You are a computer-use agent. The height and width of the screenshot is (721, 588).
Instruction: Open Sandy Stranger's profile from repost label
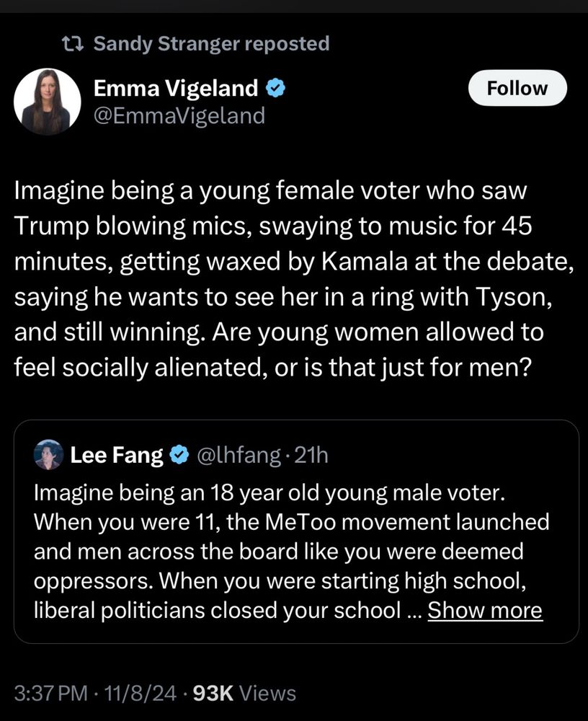167,44
